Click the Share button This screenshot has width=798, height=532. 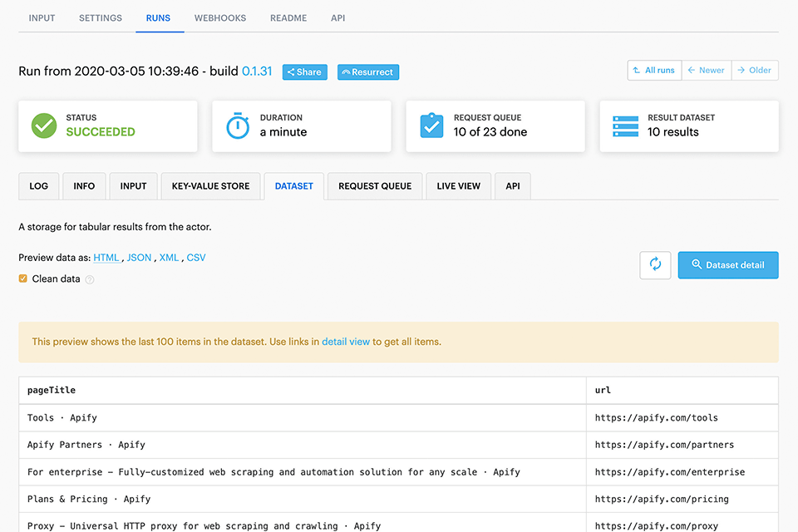tap(304, 72)
